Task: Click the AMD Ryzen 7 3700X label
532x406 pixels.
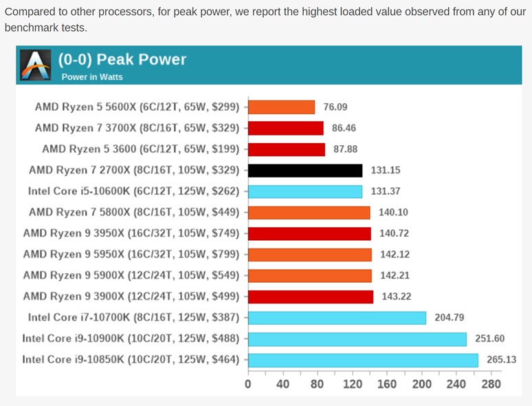Action: tap(137, 128)
